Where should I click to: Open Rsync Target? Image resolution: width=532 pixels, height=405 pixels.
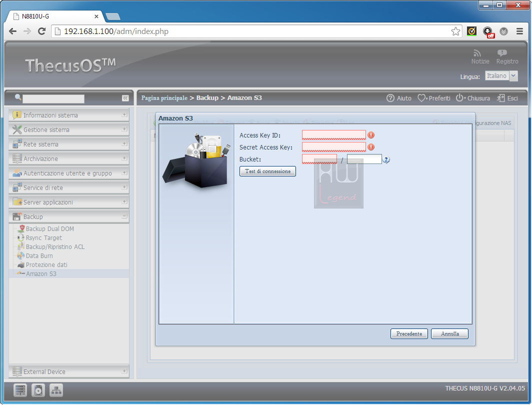pos(44,238)
